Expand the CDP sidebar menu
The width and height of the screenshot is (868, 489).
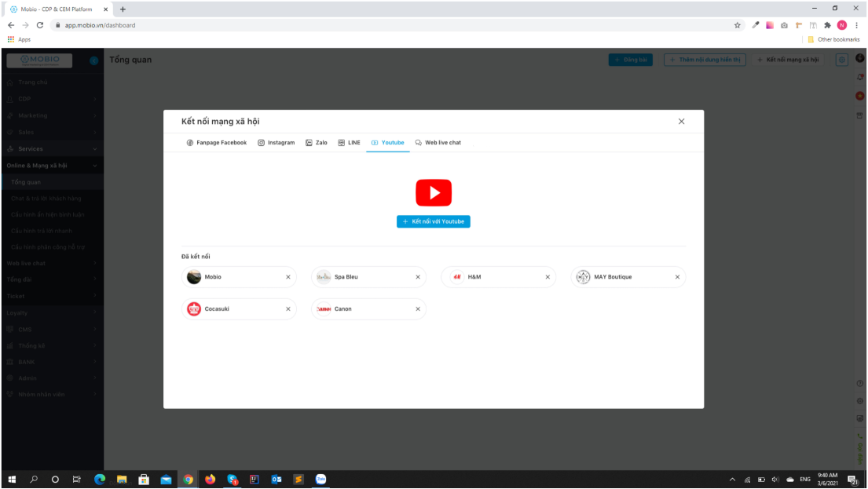coord(52,99)
